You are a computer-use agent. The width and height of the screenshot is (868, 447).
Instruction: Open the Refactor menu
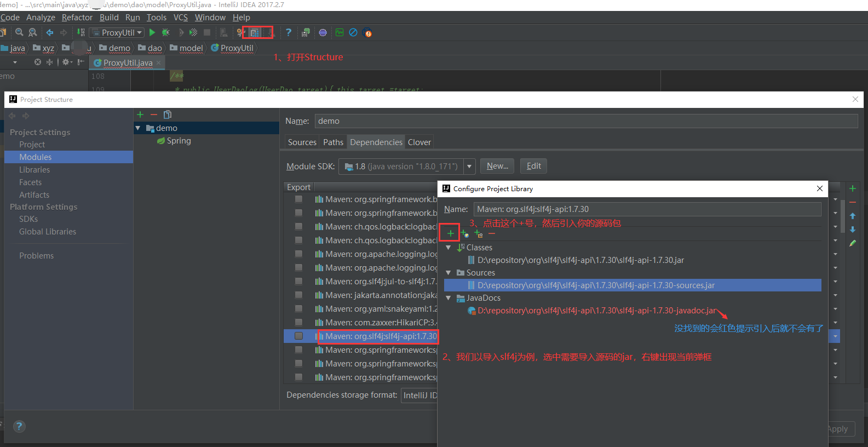pos(77,18)
